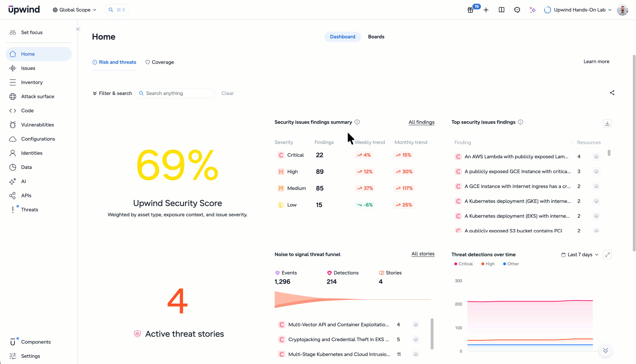Open the user profile avatar
Image resolution: width=636 pixels, height=364 pixels.
(623, 10)
